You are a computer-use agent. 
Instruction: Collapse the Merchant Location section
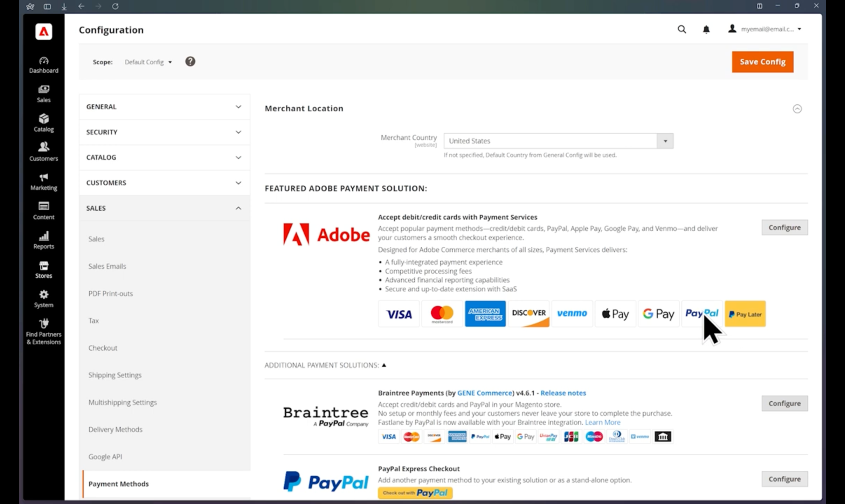point(797,109)
